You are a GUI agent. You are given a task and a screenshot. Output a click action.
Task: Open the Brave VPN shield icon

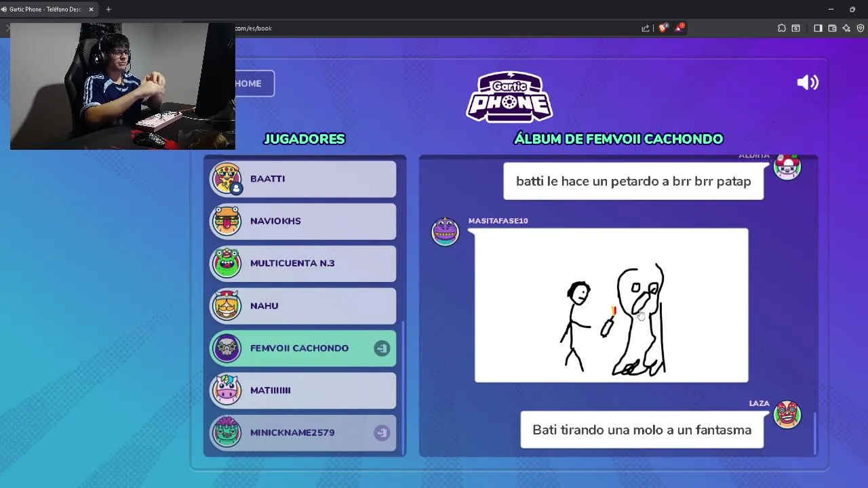click(861, 28)
